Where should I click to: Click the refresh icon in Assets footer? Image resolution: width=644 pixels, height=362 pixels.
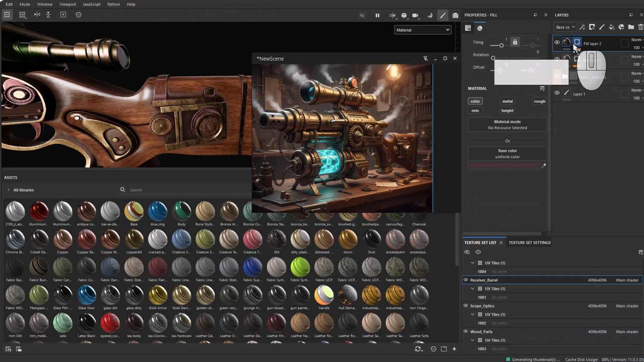point(418,349)
